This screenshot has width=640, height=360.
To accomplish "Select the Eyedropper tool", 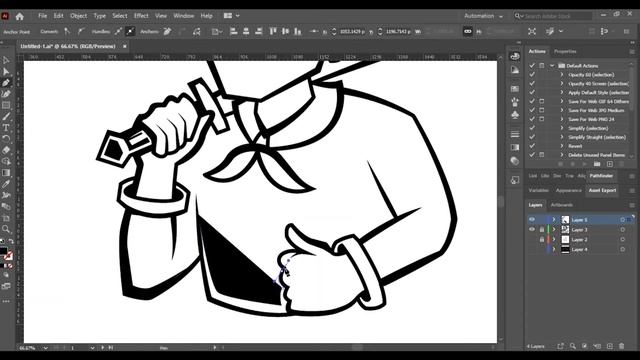I will (6, 184).
